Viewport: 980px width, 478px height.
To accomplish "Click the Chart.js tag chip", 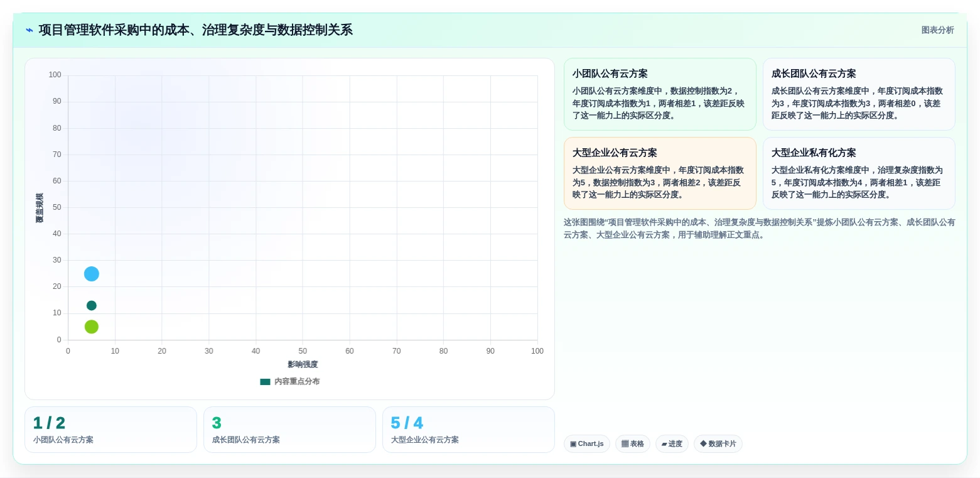I will (587, 443).
